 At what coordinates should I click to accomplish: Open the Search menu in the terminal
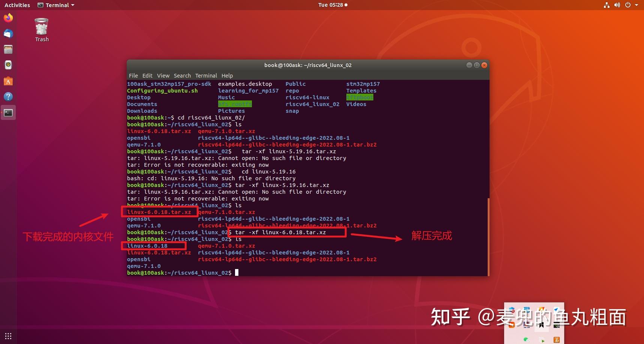pos(182,75)
